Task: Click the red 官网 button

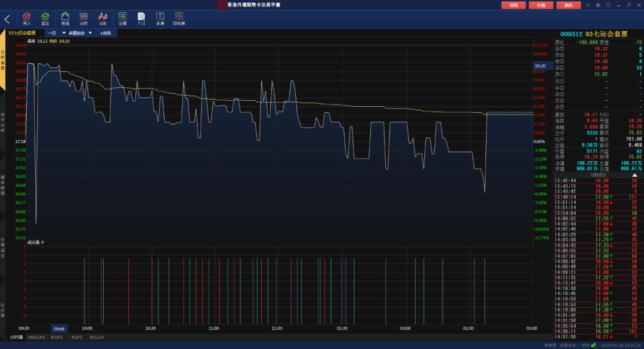Action: (x=513, y=5)
